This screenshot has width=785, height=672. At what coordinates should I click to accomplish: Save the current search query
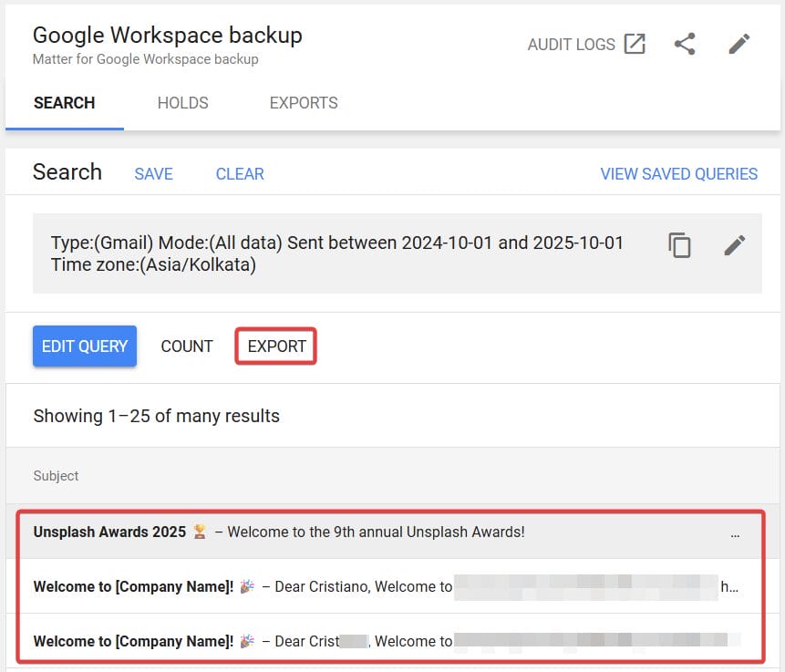(153, 174)
